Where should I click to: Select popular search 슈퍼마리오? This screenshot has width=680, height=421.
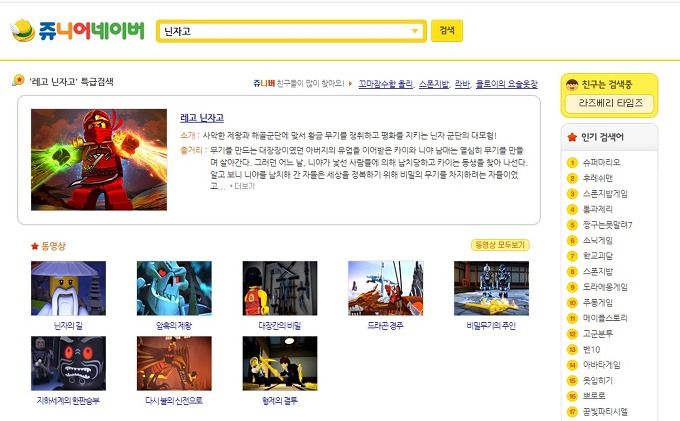pyautogui.click(x=602, y=163)
